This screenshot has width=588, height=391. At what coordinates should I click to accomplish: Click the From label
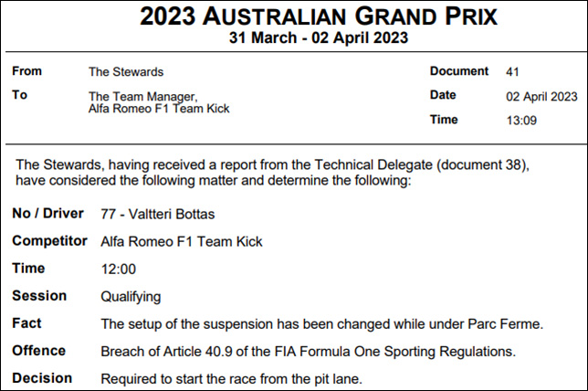pyautogui.click(x=26, y=71)
